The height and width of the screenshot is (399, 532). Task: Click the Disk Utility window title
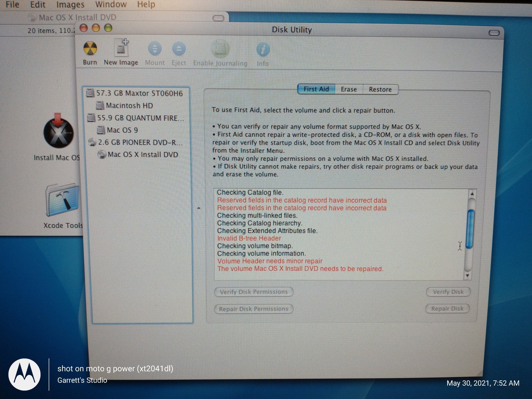click(292, 30)
